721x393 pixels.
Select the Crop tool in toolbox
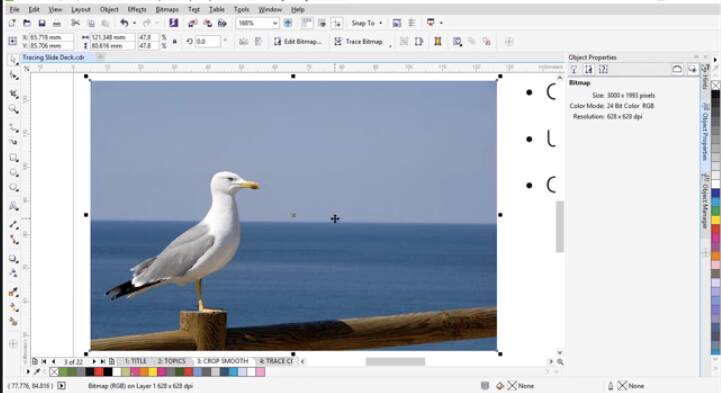tap(13, 93)
